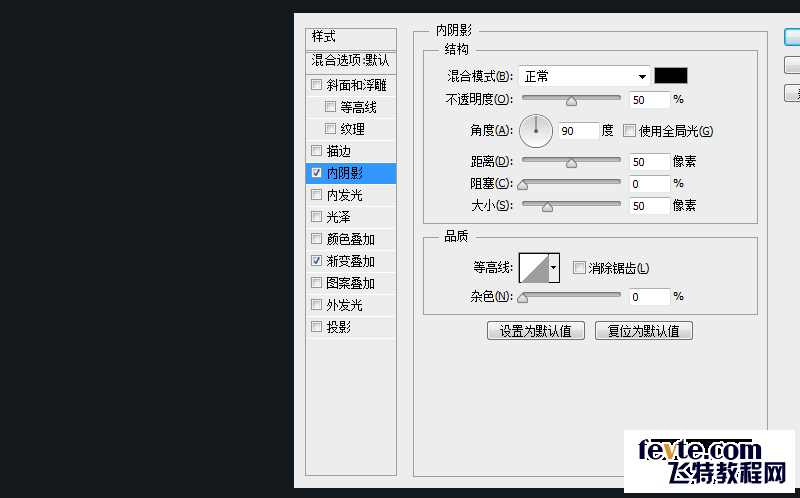Select the 投影 style row
The width and height of the screenshot is (800, 498).
click(x=351, y=327)
